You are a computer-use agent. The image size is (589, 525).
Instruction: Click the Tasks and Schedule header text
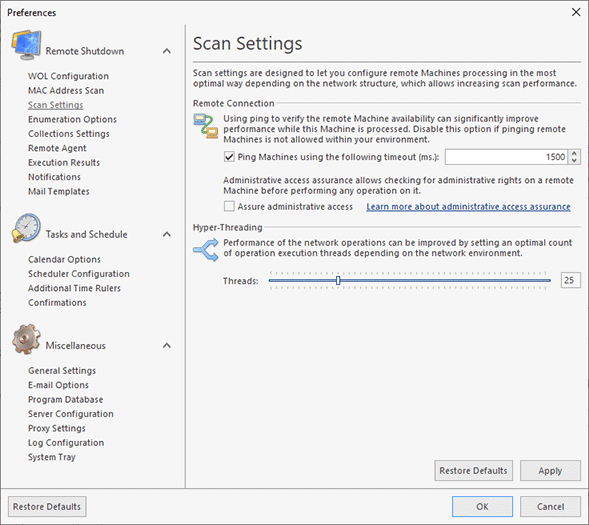pyautogui.click(x=86, y=234)
